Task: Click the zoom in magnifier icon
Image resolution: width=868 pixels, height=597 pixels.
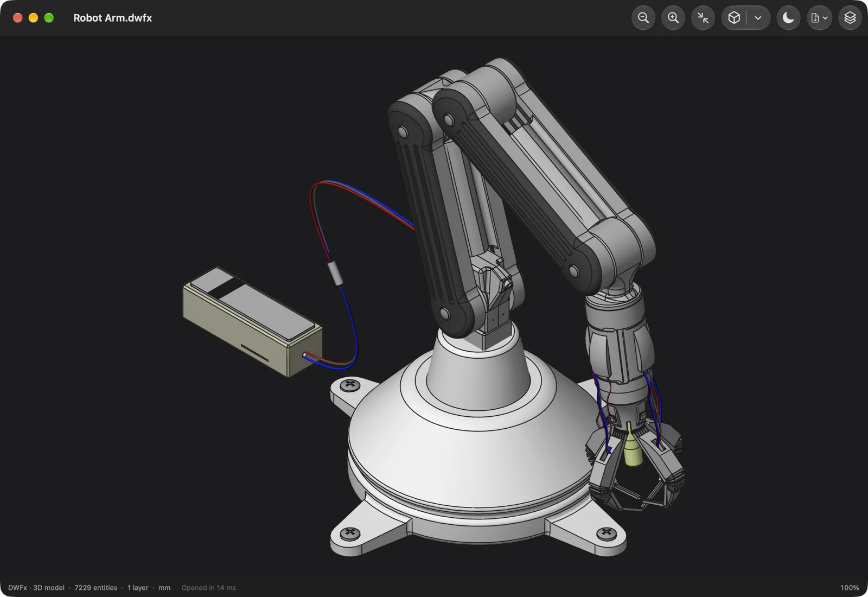Action: point(673,18)
